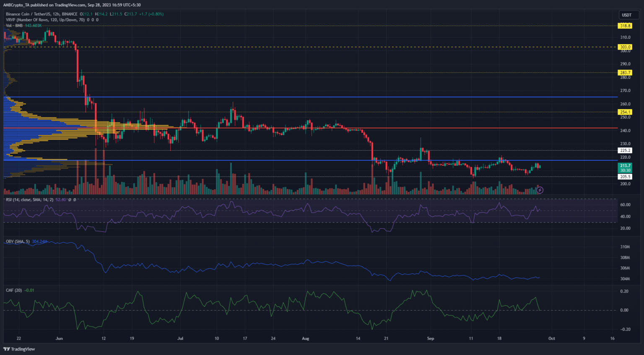Image resolution: width=644 pixels, height=355 pixels.
Task: Click the Sep date on time axis
Action: [x=431, y=339]
